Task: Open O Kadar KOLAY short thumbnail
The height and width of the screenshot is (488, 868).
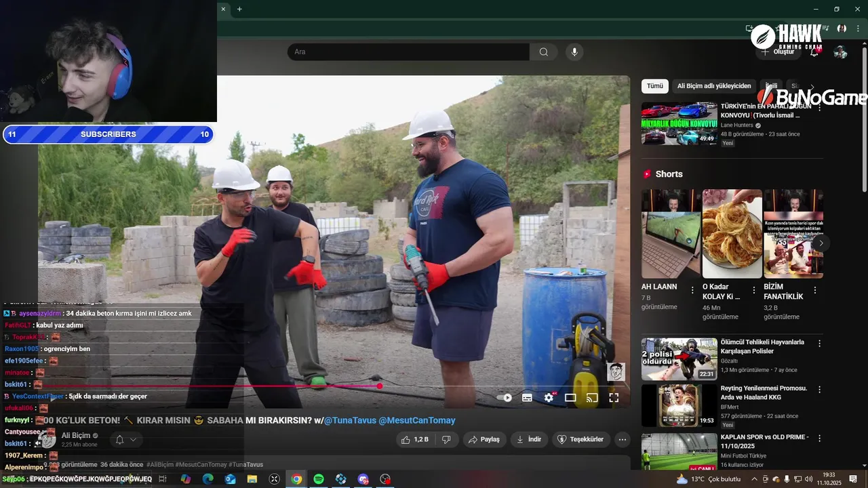Action: point(732,234)
